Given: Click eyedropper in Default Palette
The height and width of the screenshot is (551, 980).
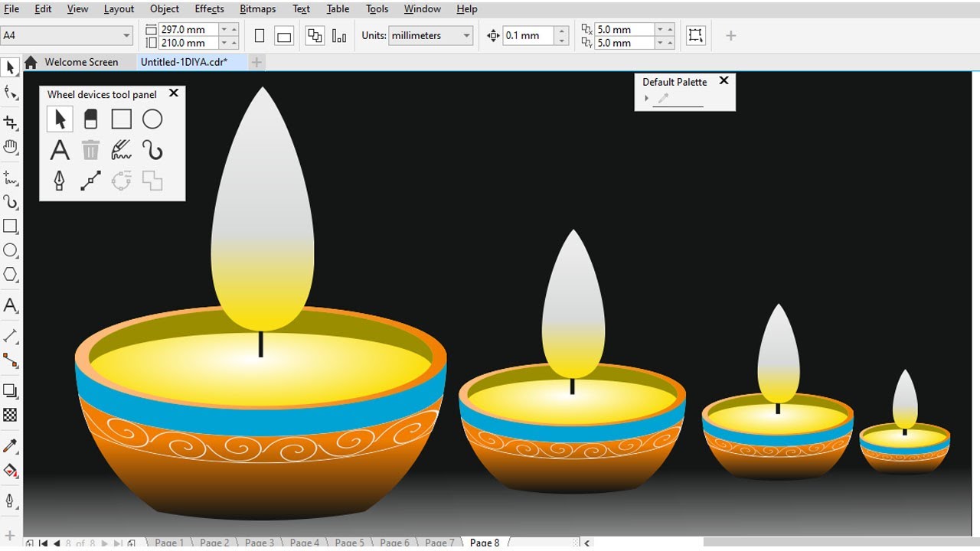Looking at the screenshot, I should pyautogui.click(x=664, y=98).
